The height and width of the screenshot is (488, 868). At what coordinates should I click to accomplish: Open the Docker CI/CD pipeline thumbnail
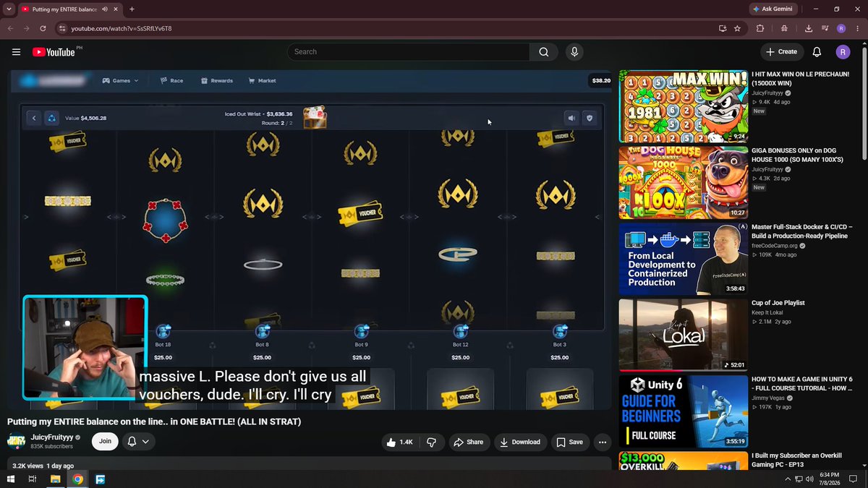tap(684, 259)
